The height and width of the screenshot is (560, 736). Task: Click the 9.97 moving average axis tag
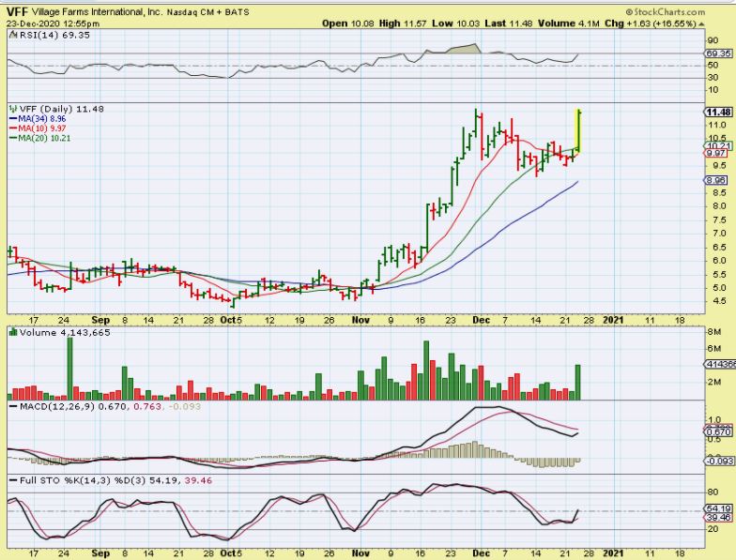[x=717, y=154]
